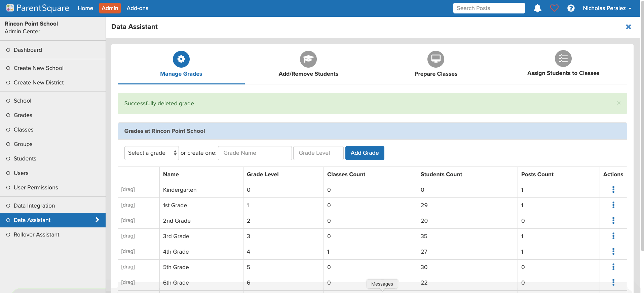644x293 pixels.
Task: Open Create New School link
Action: (x=53, y=68)
